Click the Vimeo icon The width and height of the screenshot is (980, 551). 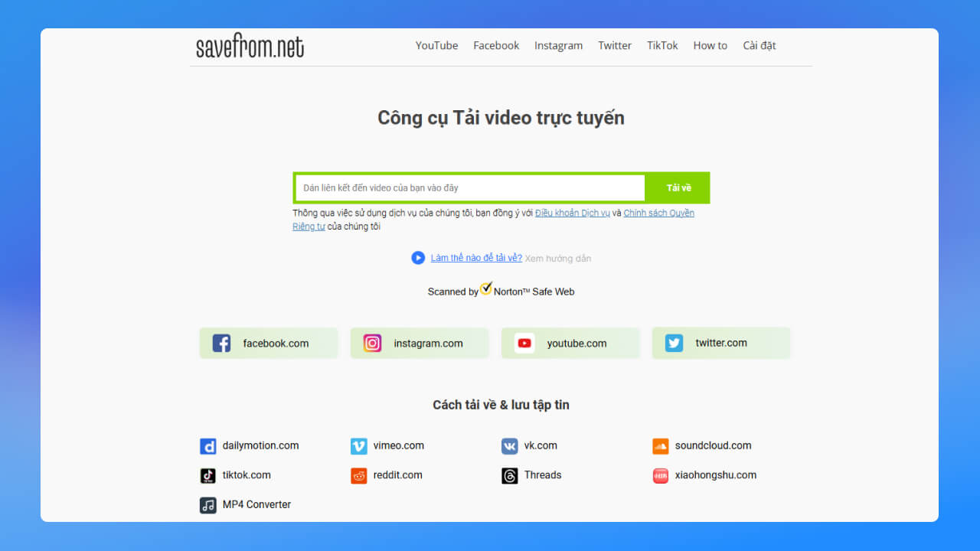click(358, 446)
